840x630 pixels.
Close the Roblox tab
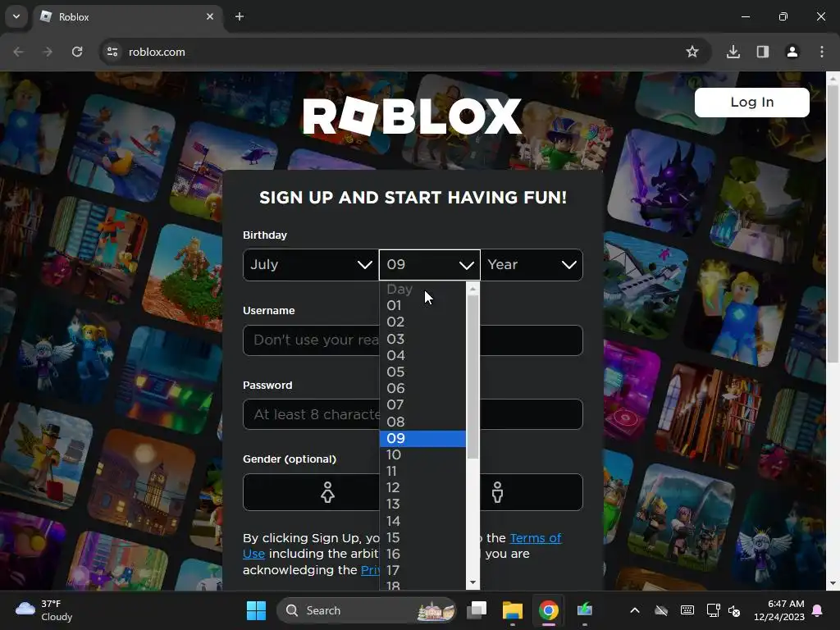point(210,16)
